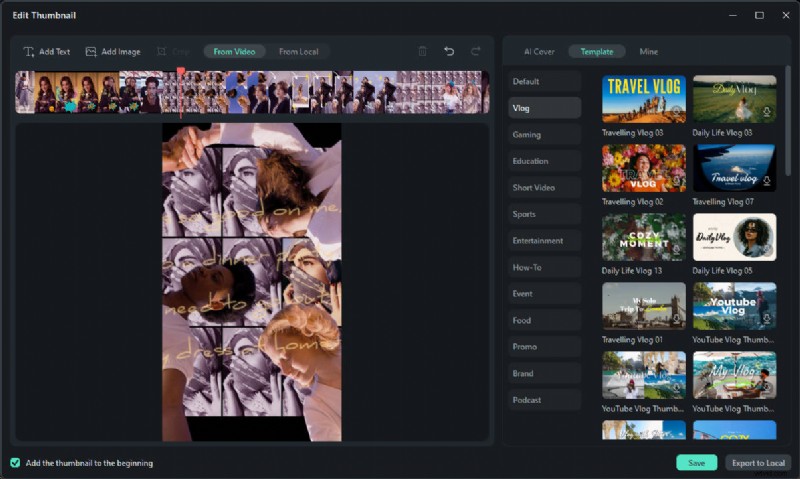Switch source to From Local
800x479 pixels.
coord(298,52)
